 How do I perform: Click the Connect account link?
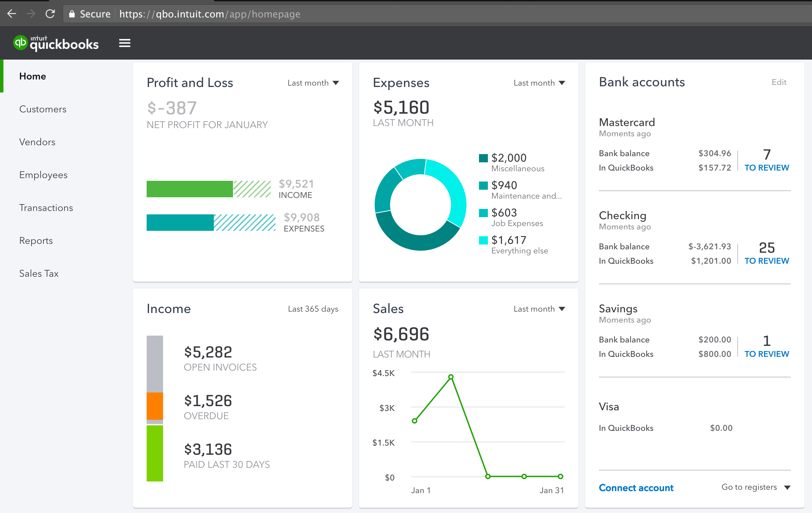coord(636,487)
